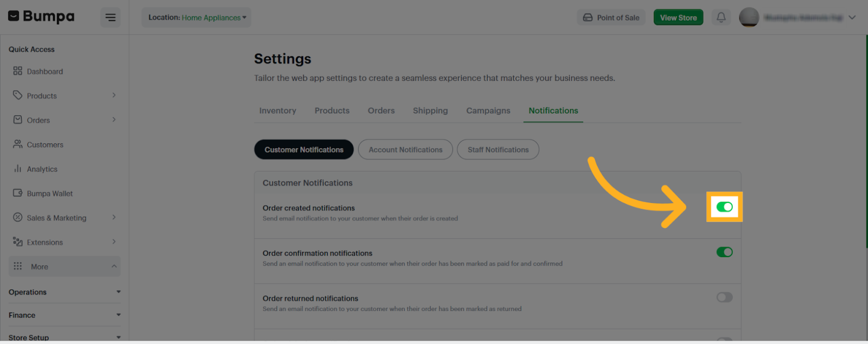
Task: Click the Extensions puzzle icon
Action: pyautogui.click(x=18, y=242)
